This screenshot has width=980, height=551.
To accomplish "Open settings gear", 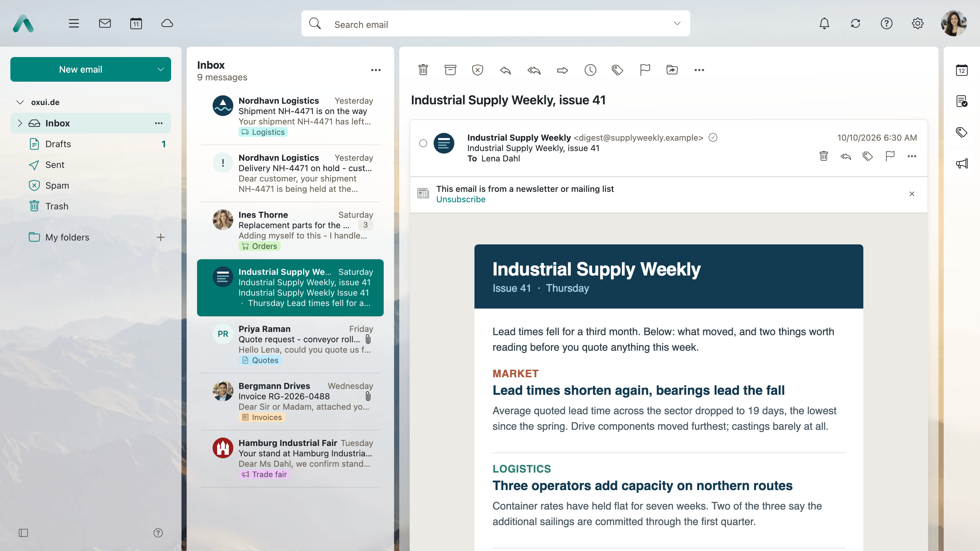I will (917, 24).
